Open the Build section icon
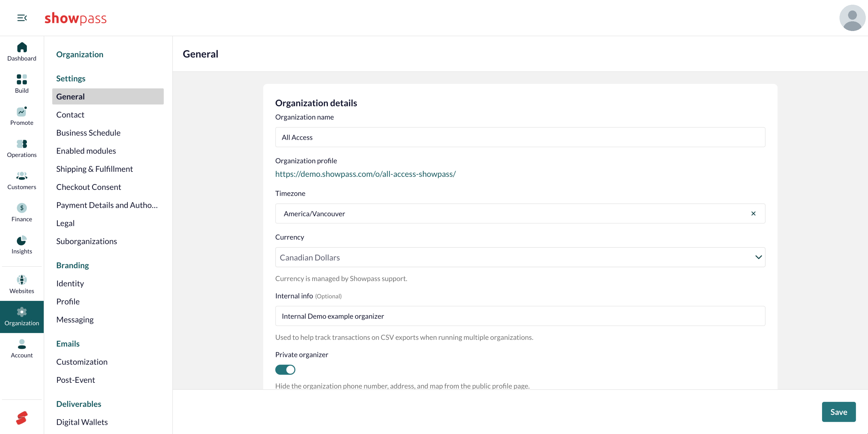868x434 pixels. point(22,79)
